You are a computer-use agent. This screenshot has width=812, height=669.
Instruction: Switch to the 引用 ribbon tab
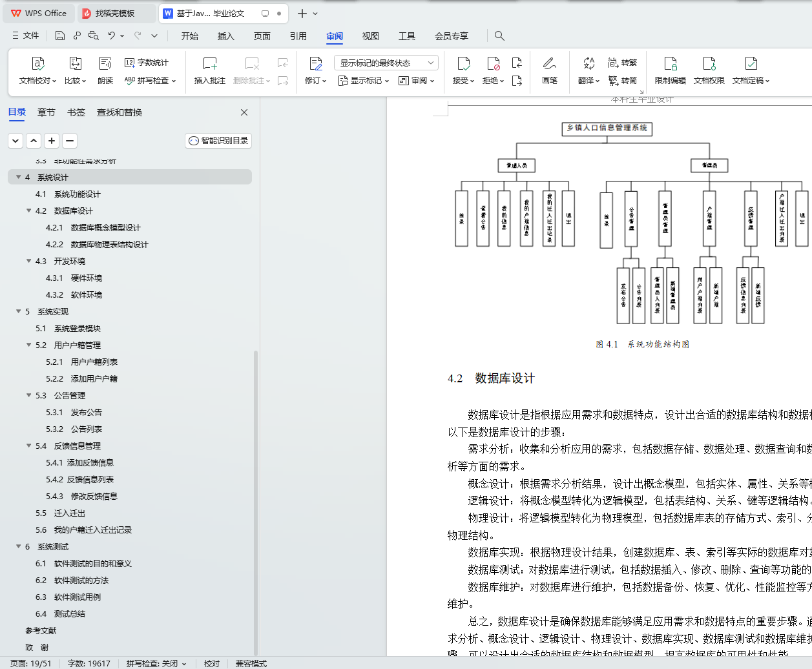pos(298,36)
